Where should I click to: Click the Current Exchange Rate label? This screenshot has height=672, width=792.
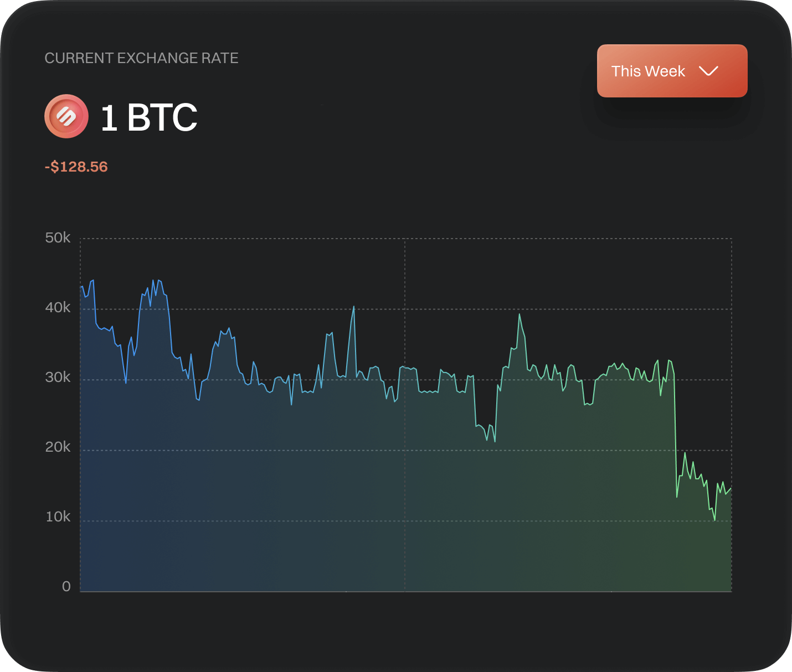click(x=141, y=58)
